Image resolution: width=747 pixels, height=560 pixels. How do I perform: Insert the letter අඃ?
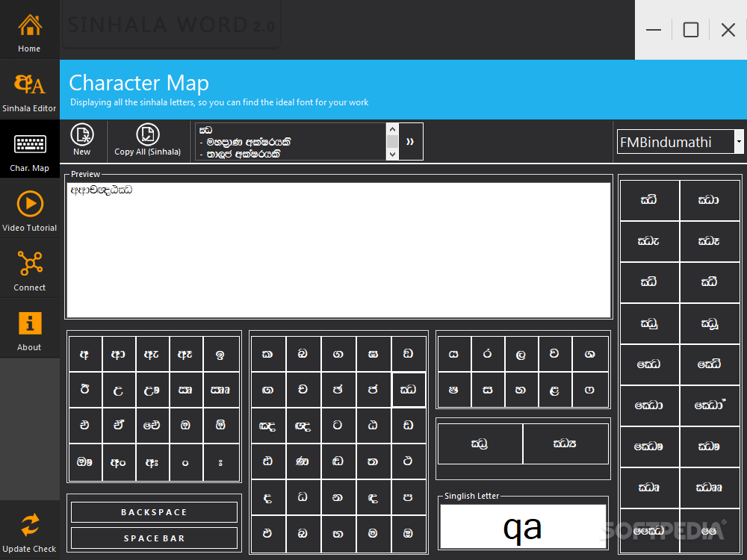[152, 462]
